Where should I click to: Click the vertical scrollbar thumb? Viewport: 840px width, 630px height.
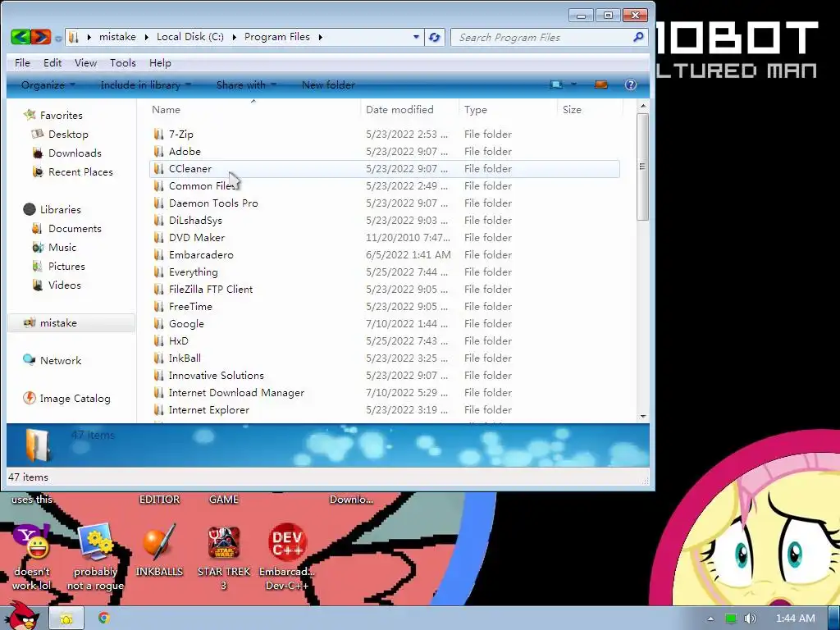[643, 167]
